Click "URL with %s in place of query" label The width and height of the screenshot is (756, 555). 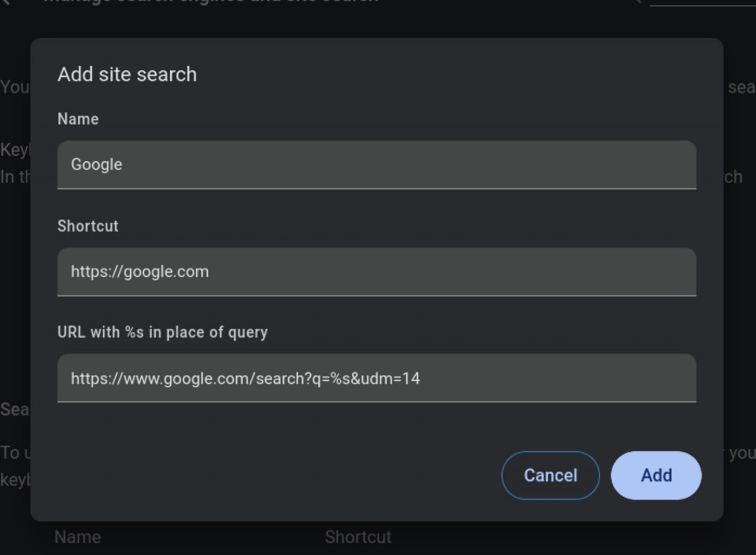162,332
